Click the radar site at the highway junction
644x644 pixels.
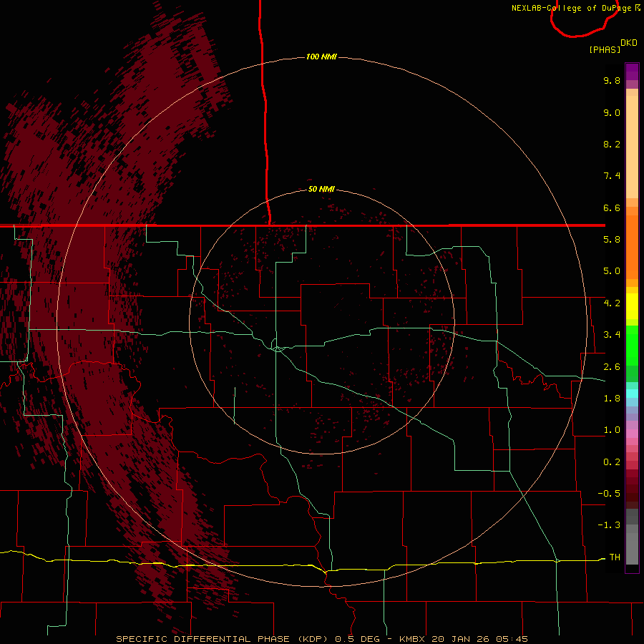[x=278, y=348]
